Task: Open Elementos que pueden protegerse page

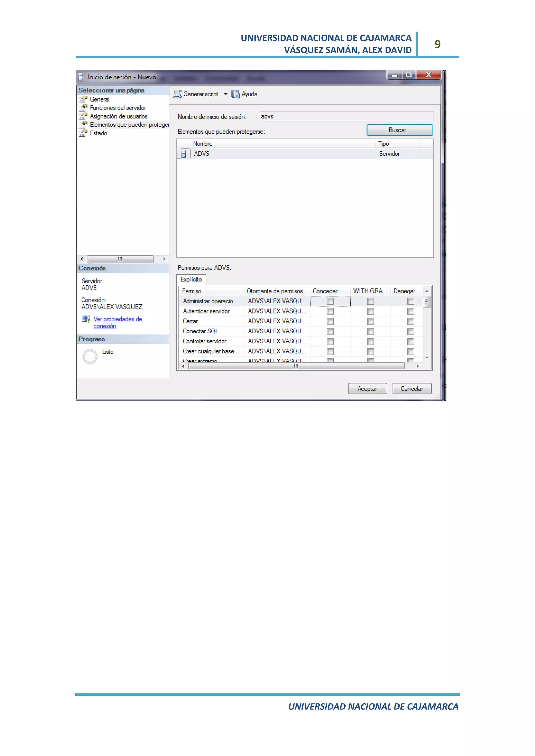Action: pyautogui.click(x=129, y=125)
